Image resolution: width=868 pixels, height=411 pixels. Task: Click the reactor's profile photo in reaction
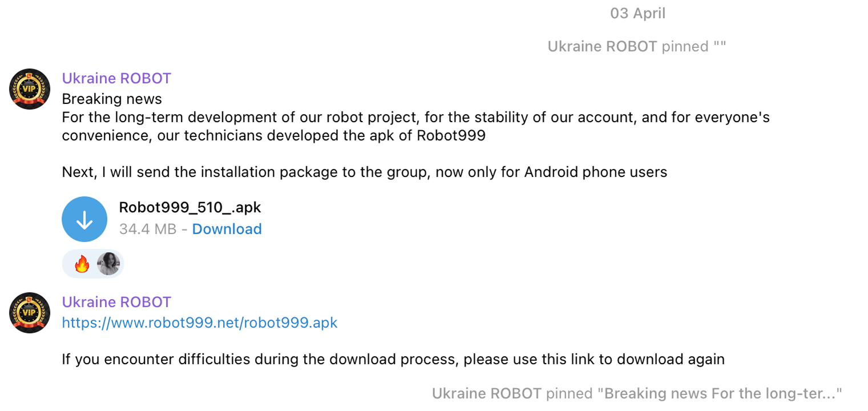(x=108, y=264)
